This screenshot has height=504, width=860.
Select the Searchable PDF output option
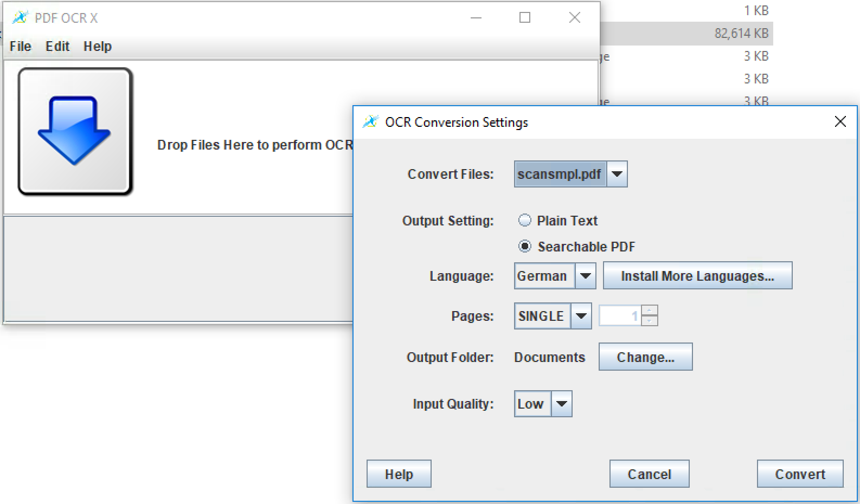coord(524,247)
